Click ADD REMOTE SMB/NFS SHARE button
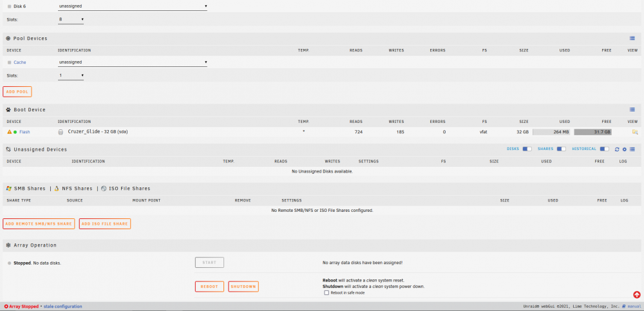 39,224
